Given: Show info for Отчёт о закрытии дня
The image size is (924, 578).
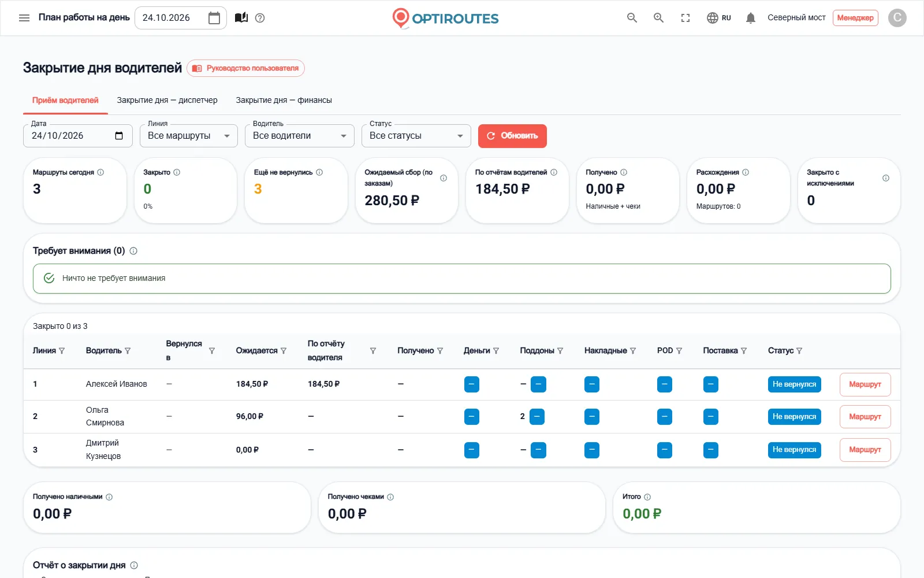Looking at the screenshot, I should tap(134, 565).
